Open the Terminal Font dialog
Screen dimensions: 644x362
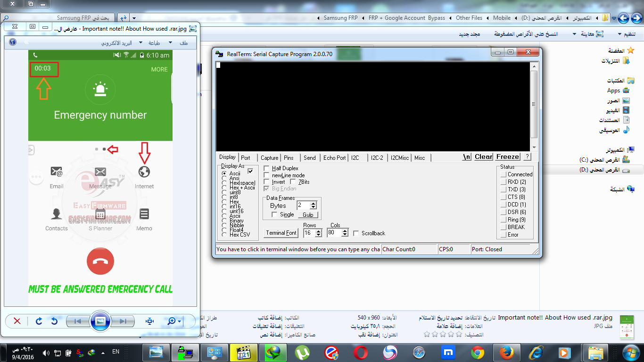pyautogui.click(x=281, y=233)
